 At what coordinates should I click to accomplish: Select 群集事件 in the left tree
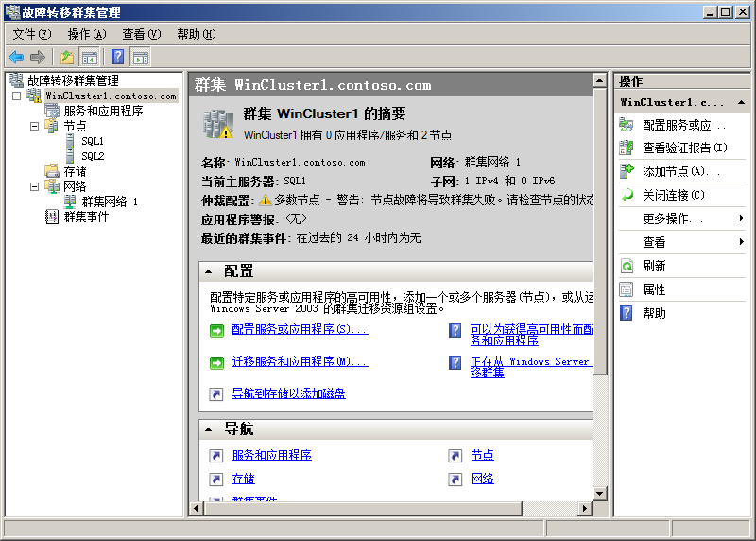tap(86, 217)
